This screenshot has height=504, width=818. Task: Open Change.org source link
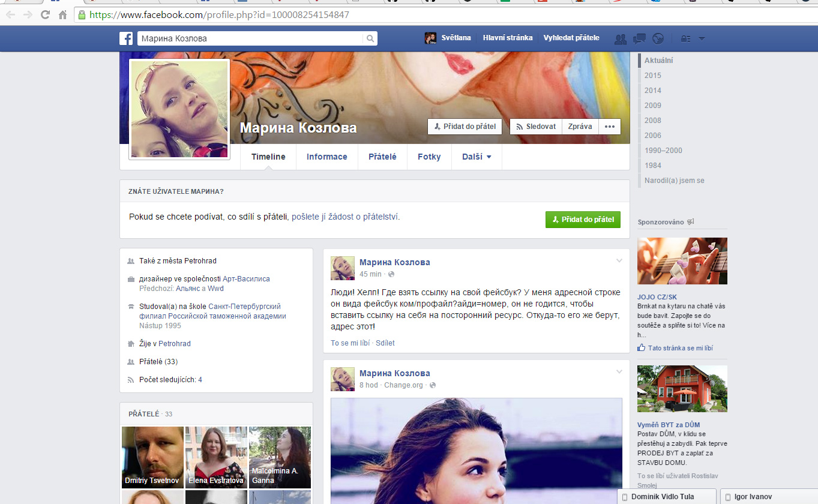(404, 385)
